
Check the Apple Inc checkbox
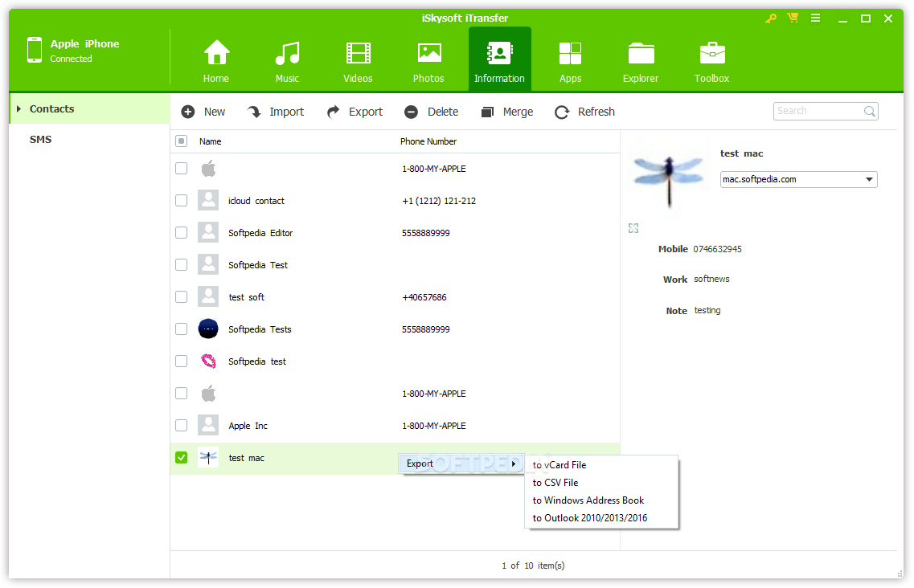(182, 426)
